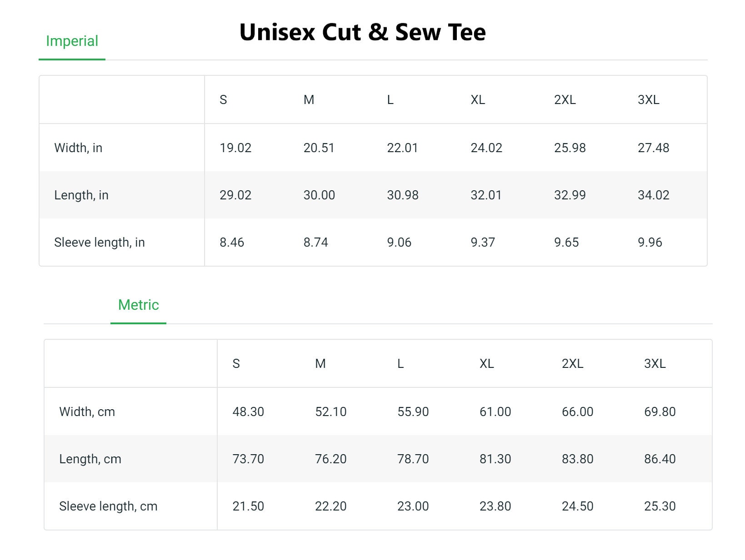
Task: Click the Width, cm row label
Action: click(87, 412)
